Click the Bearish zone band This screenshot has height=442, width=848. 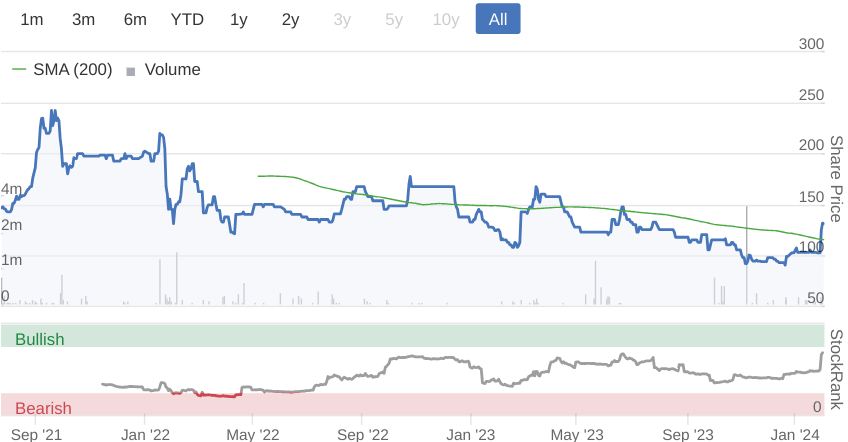pos(412,405)
